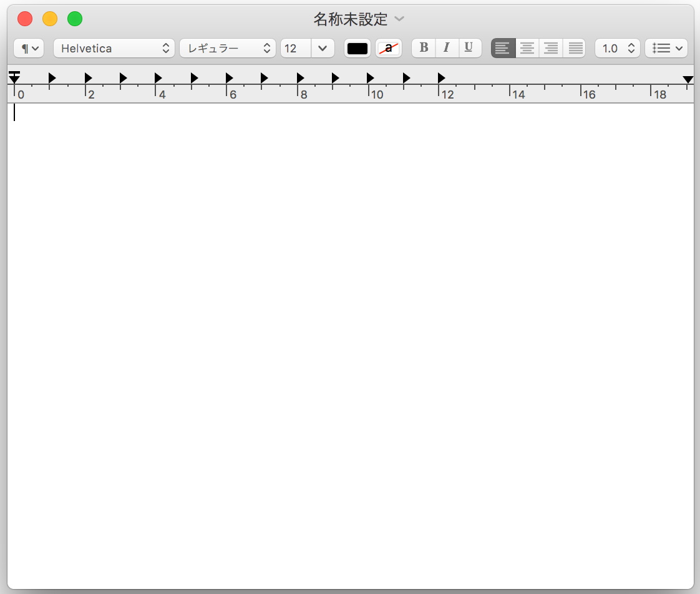This screenshot has height=594, width=700.
Task: Click the text highlight color button
Action: point(389,48)
